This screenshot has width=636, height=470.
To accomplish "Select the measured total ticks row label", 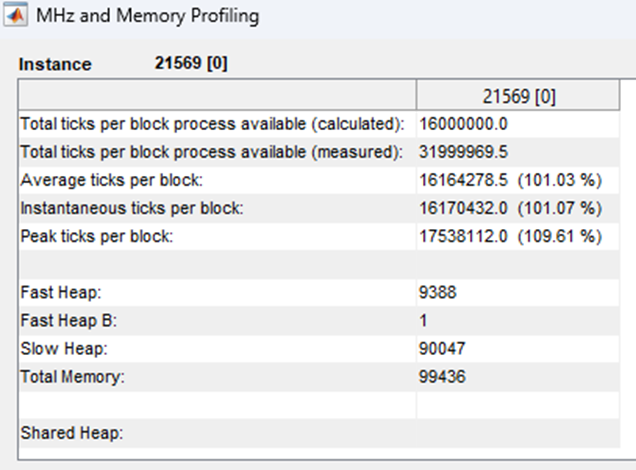I will [x=210, y=152].
